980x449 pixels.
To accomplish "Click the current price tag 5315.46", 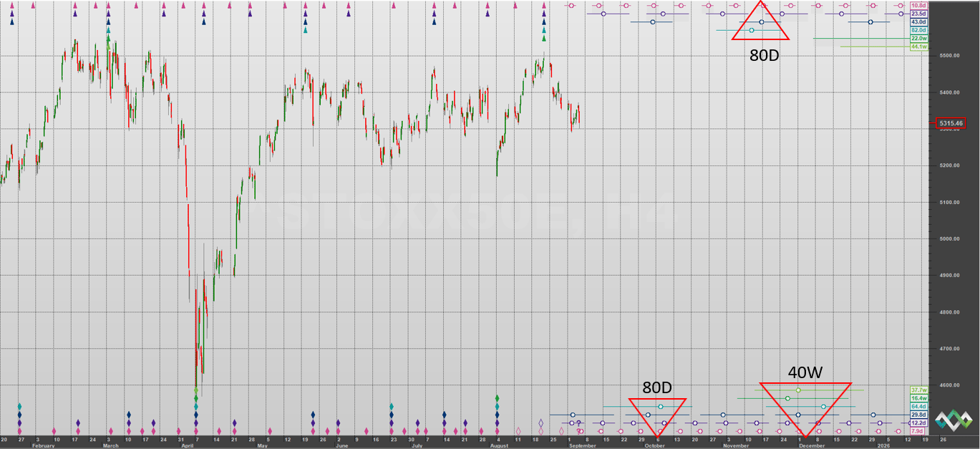I will 950,123.
